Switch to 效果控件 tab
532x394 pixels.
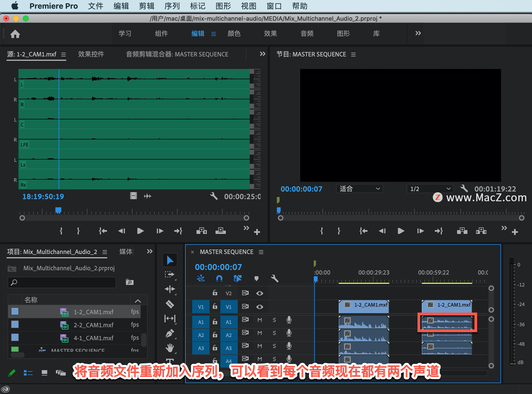click(91, 54)
